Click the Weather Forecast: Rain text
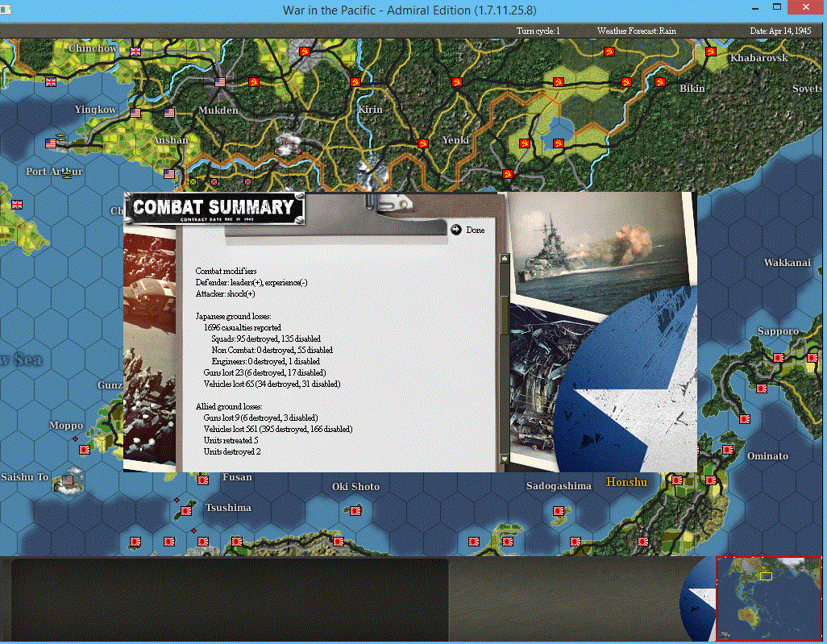Screen dimensions: 827x644 (x=637, y=31)
